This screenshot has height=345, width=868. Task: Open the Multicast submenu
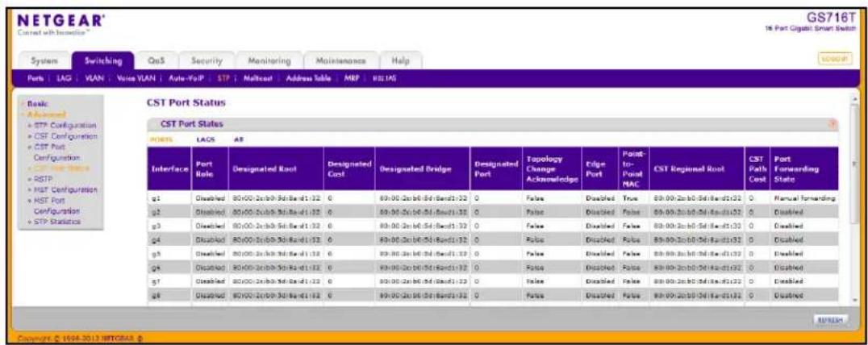point(258,78)
